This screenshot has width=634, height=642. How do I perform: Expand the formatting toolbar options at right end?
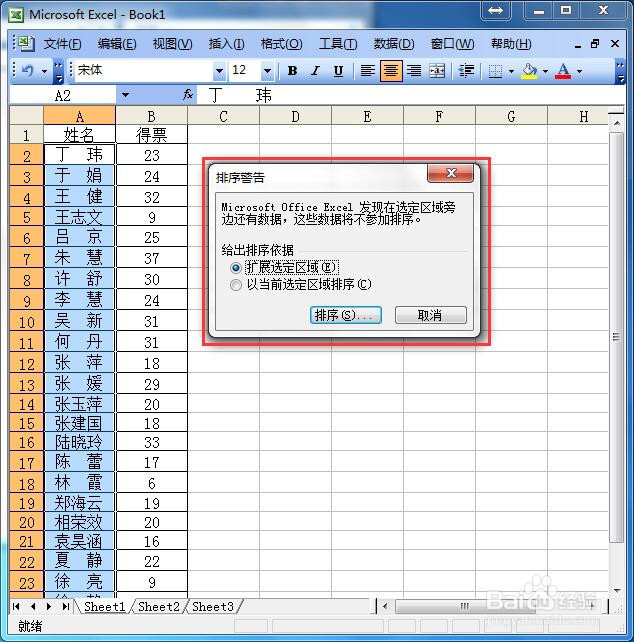pos(620,72)
